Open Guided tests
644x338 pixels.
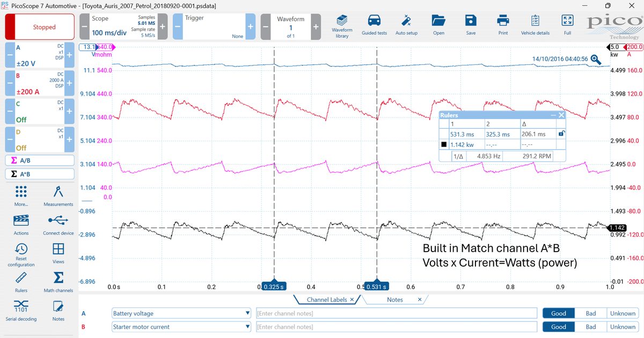[x=374, y=26]
